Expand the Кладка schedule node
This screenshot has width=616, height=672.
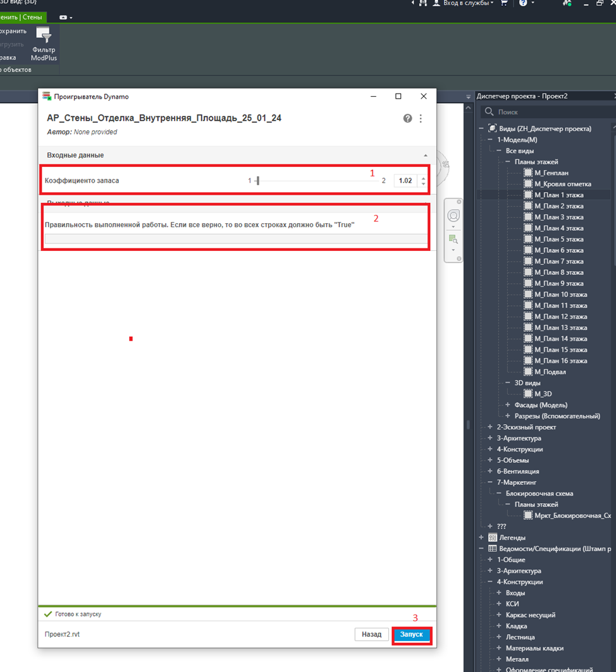click(498, 626)
